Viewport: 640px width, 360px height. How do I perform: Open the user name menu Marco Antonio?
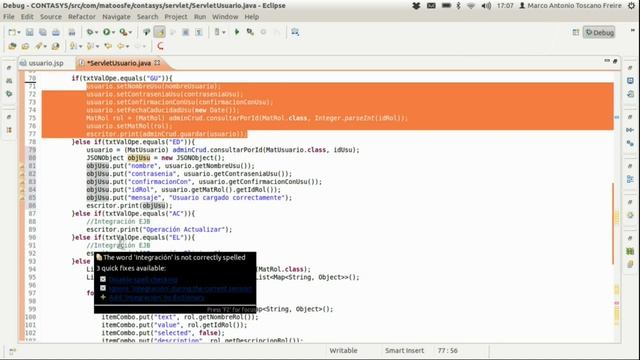coord(570,6)
